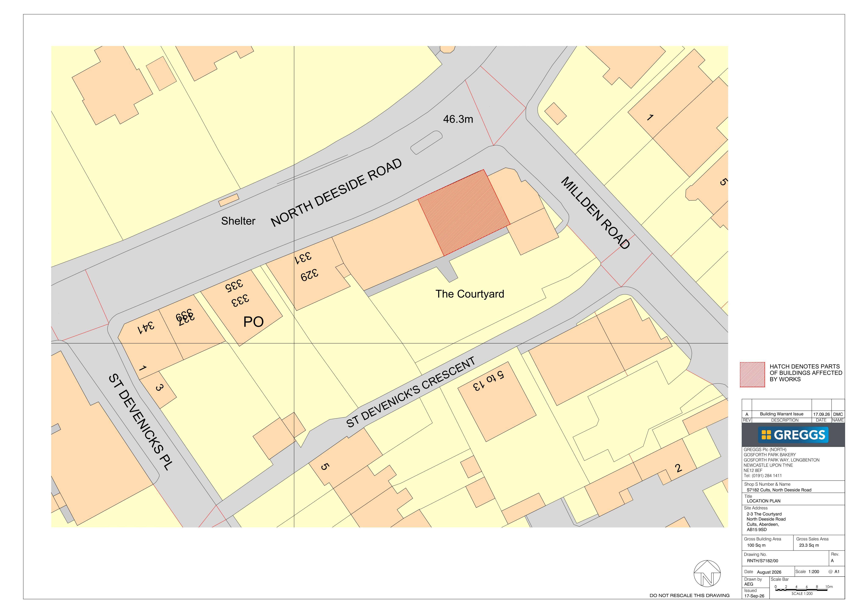Click the MILLDEN ROAD street label

click(x=595, y=213)
